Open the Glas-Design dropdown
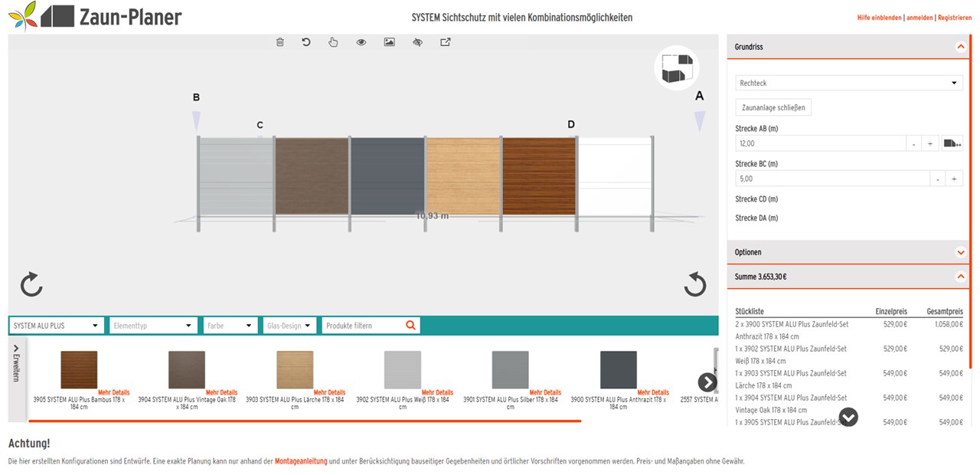Image resolution: width=980 pixels, height=475 pixels. (x=289, y=326)
